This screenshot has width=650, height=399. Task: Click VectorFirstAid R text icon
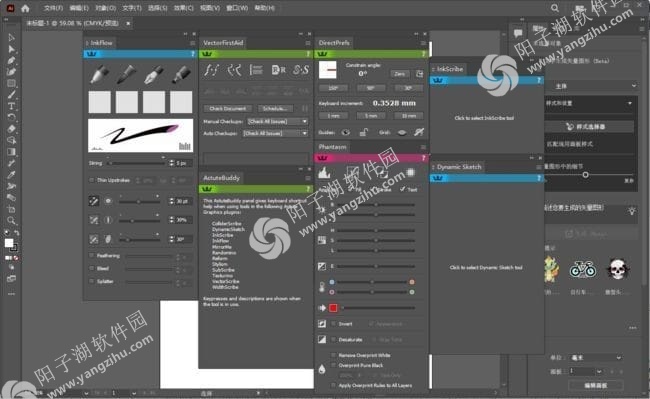[279, 70]
